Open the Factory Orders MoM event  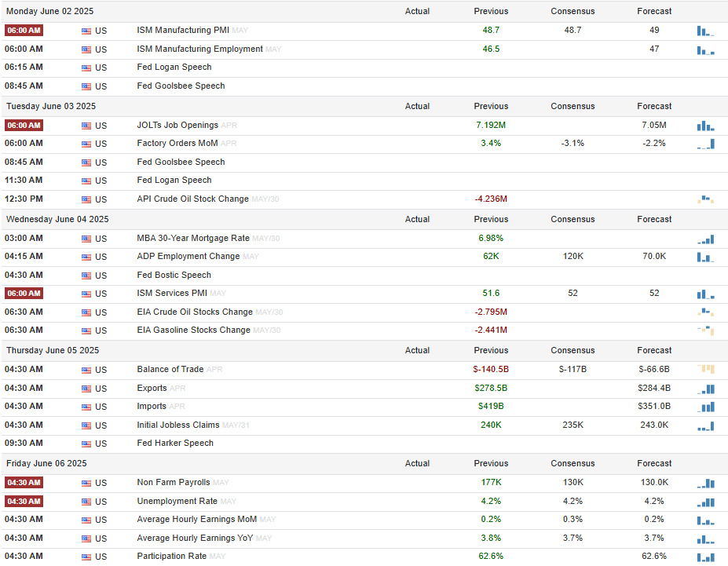[x=177, y=143]
